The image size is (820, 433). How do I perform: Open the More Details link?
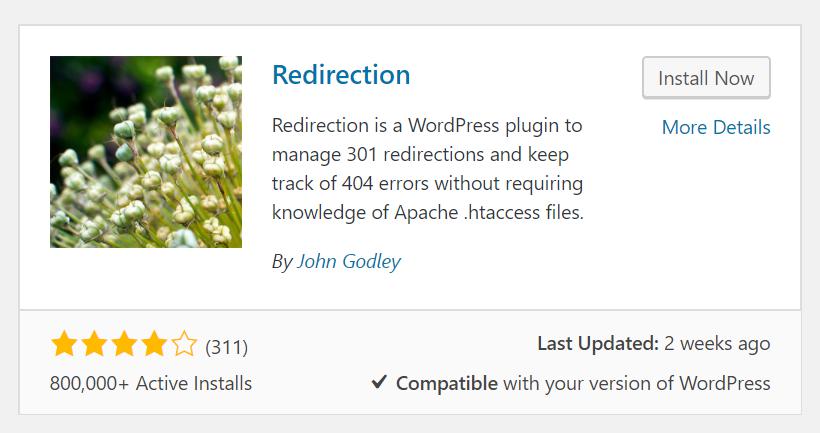[x=716, y=127]
